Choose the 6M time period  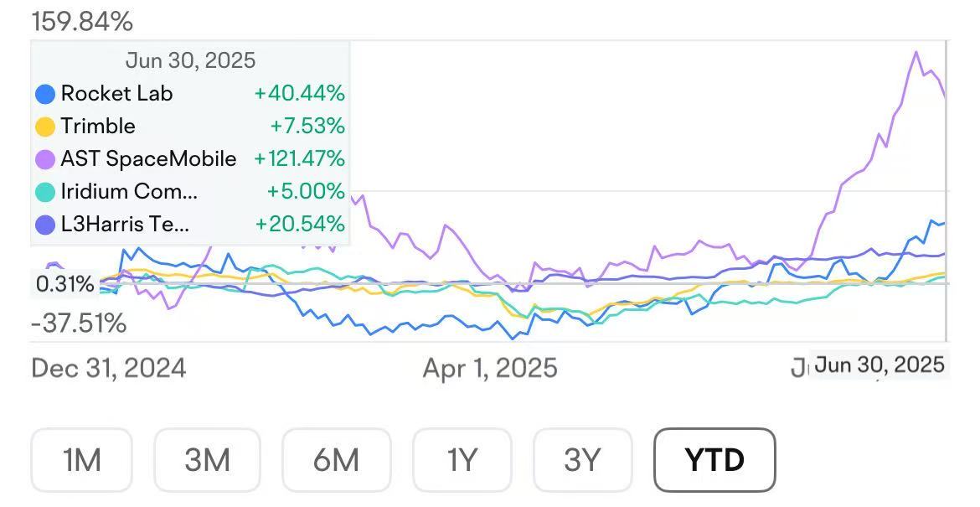click(336, 460)
